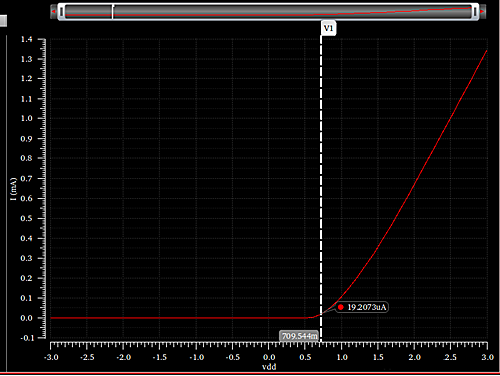The width and height of the screenshot is (500, 376).
Task: Click the gray square button at left edge
Action: [3, 21]
